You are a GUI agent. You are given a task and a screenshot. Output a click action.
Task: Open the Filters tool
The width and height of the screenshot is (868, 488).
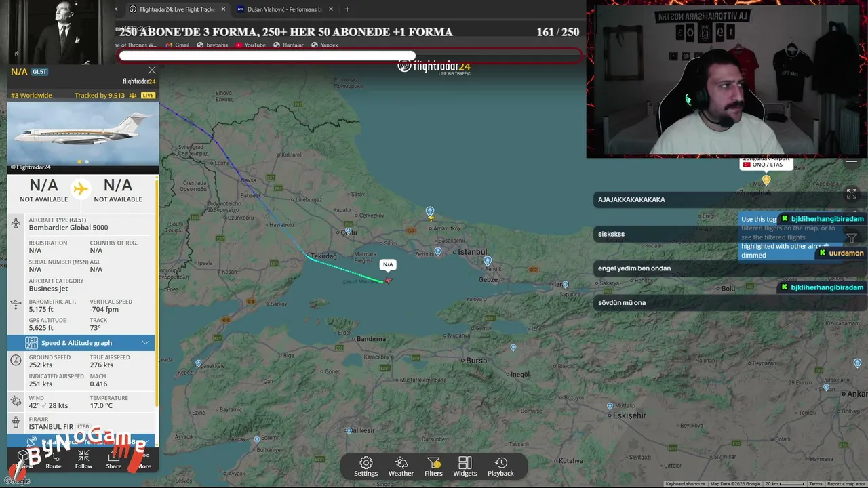433,466
